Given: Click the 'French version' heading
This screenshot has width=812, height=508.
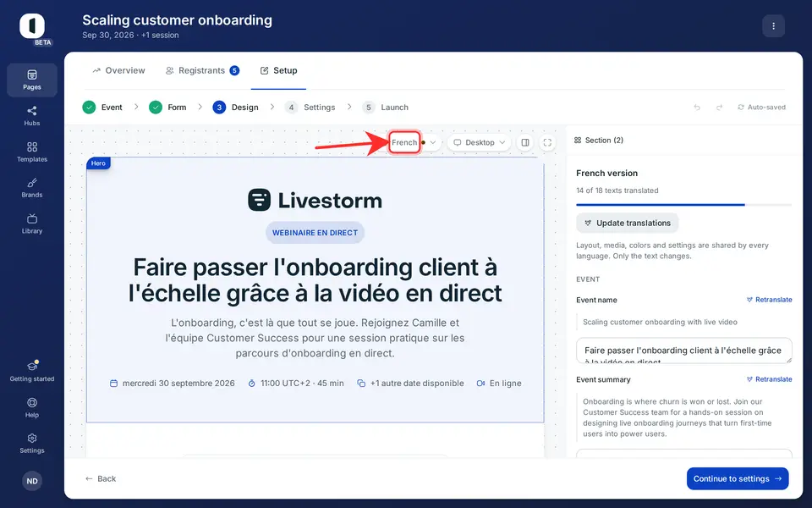Looking at the screenshot, I should (x=607, y=173).
